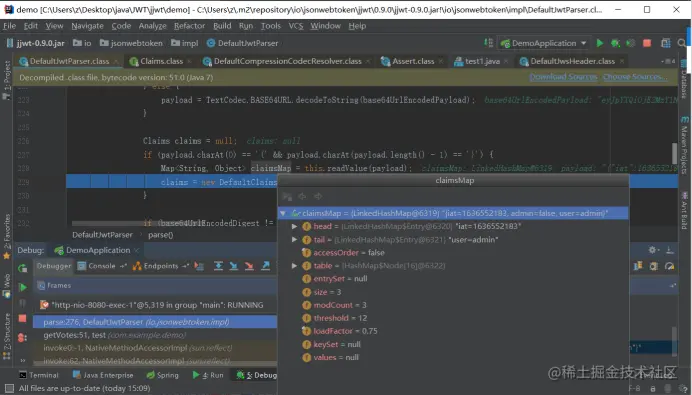The width and height of the screenshot is (692, 395).
Task: Show execution point in debugger toolbar
Action: point(199,266)
